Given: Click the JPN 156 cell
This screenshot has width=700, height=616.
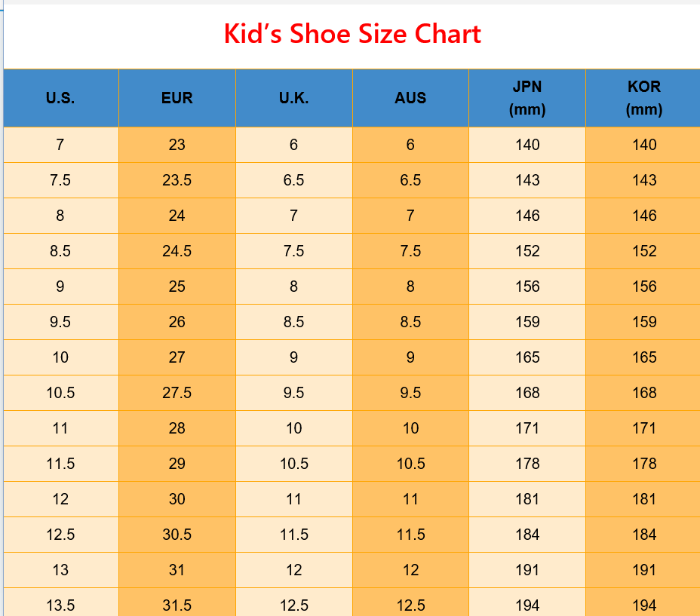Looking at the screenshot, I should (527, 287).
